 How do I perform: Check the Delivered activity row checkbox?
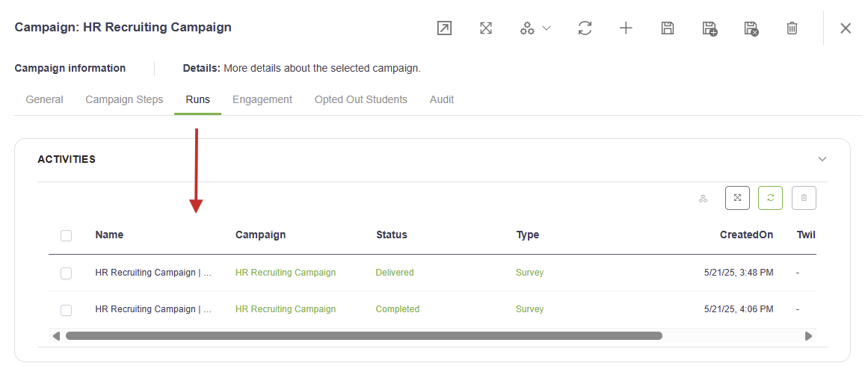66,273
